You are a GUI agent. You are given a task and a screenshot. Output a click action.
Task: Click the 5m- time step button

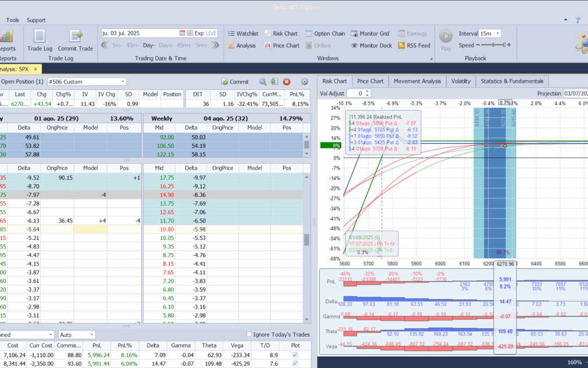[118, 45]
